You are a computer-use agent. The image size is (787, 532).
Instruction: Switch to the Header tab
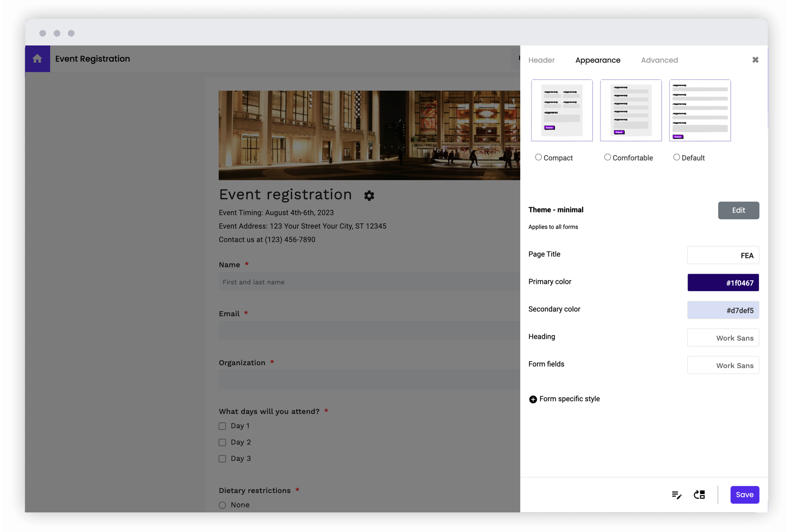tap(541, 60)
